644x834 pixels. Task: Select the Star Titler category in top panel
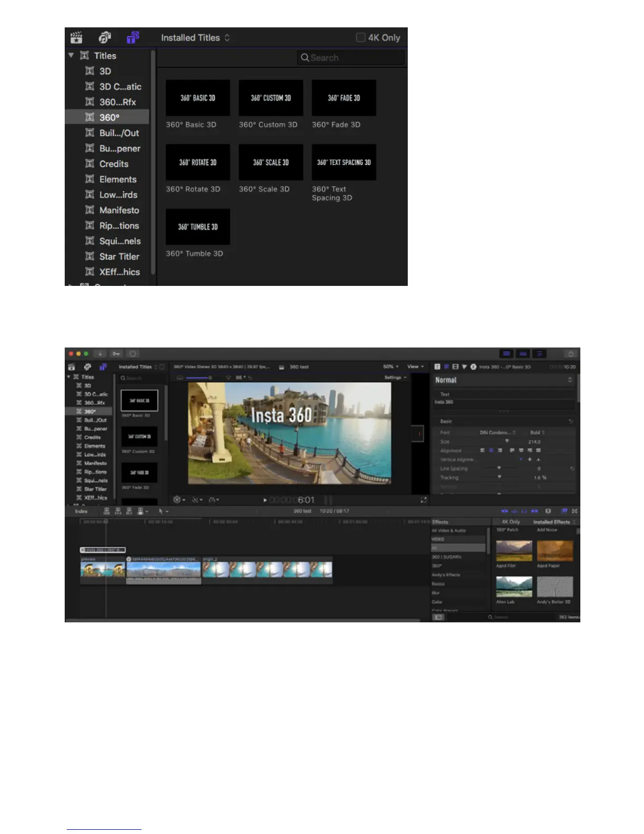click(x=107, y=256)
